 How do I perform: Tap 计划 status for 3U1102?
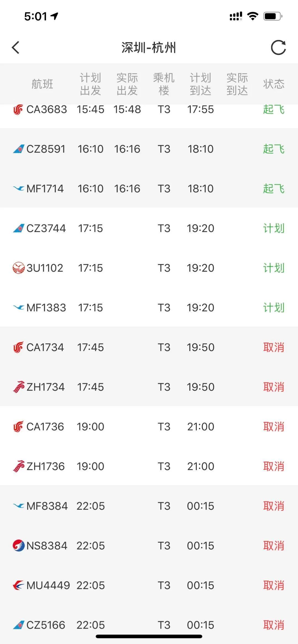pyautogui.click(x=273, y=268)
